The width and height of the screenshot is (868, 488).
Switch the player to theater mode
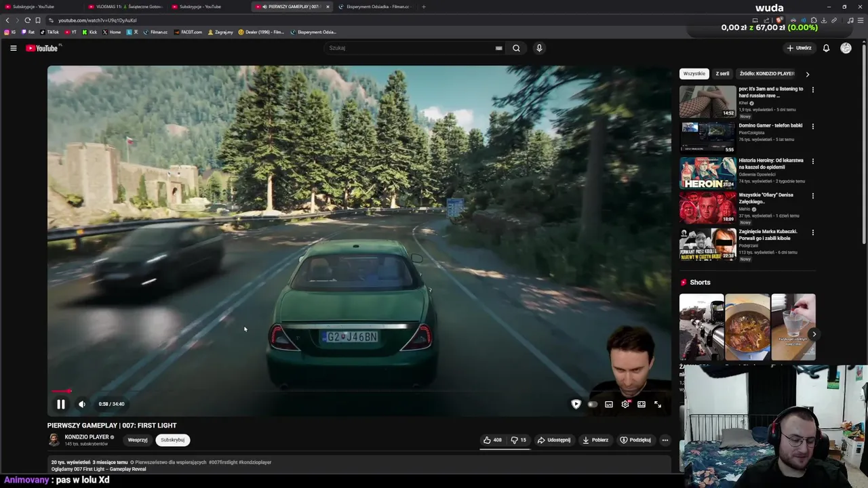pyautogui.click(x=642, y=404)
